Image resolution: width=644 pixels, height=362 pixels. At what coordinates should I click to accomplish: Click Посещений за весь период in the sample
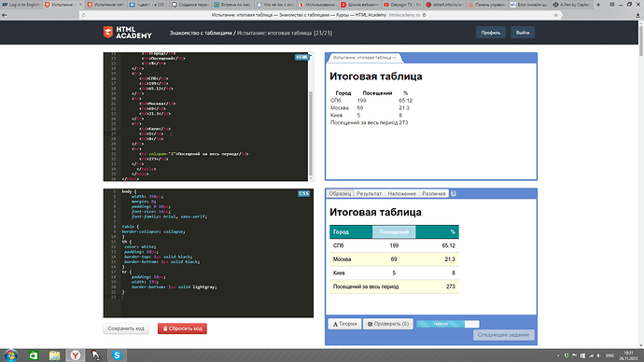366,286
